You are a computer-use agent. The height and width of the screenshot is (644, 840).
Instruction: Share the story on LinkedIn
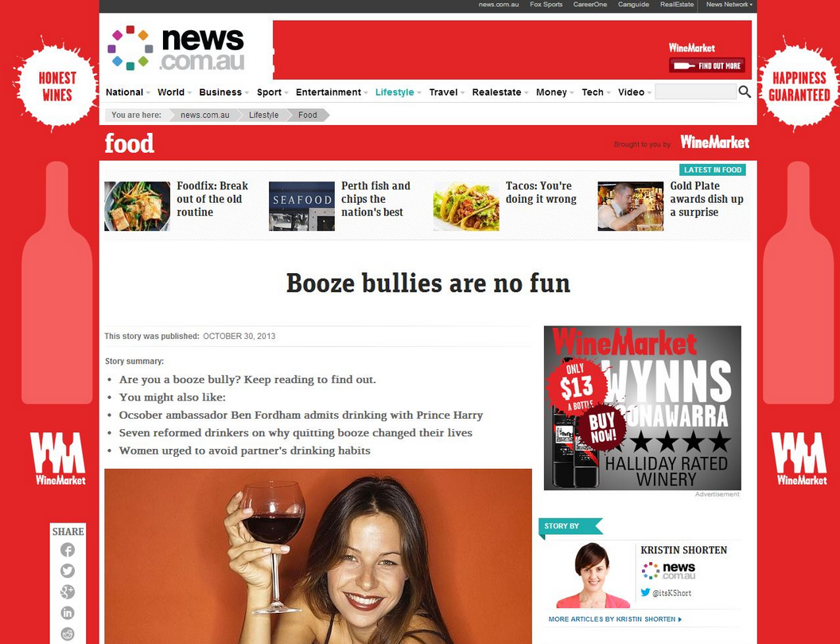(x=68, y=613)
